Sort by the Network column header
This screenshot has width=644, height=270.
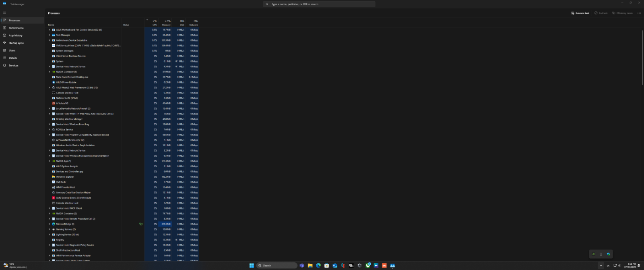pyautogui.click(x=193, y=23)
